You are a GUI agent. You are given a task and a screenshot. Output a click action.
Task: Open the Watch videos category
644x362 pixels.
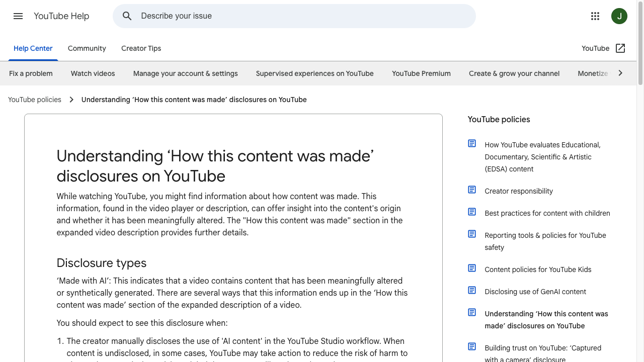[x=93, y=73]
